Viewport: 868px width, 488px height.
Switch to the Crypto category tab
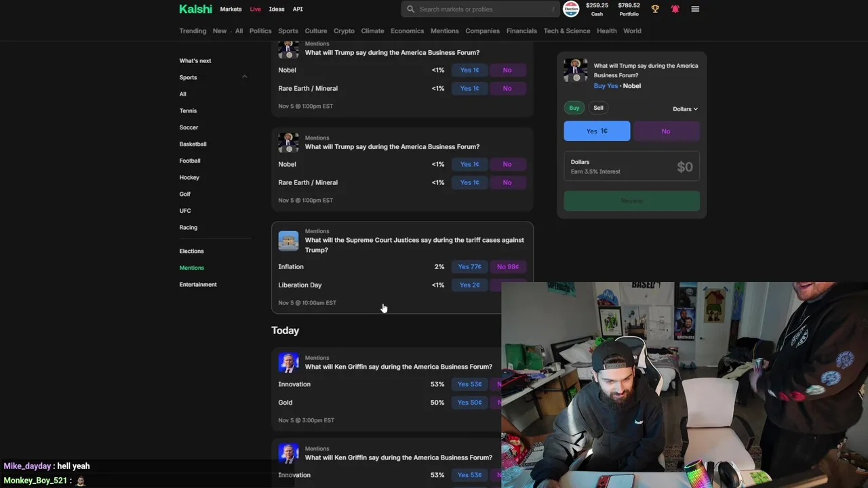point(344,30)
